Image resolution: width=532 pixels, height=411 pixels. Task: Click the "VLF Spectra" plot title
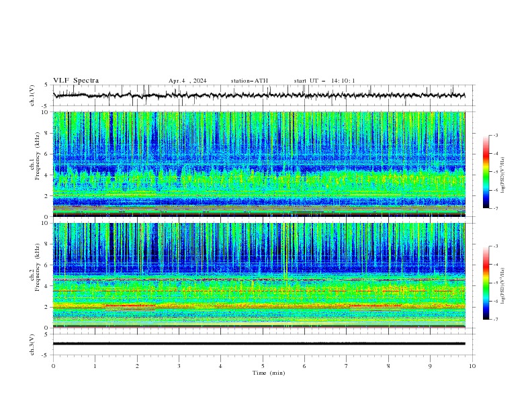(x=76, y=81)
